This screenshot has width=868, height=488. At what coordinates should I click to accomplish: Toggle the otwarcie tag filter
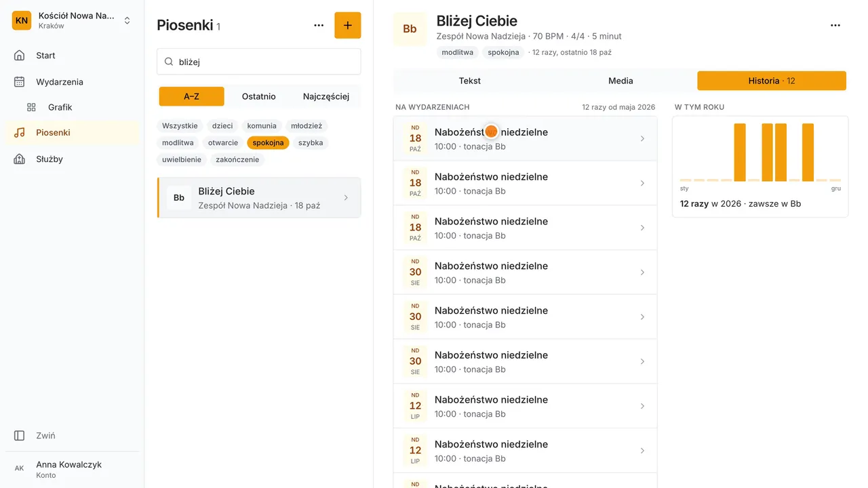click(223, 143)
